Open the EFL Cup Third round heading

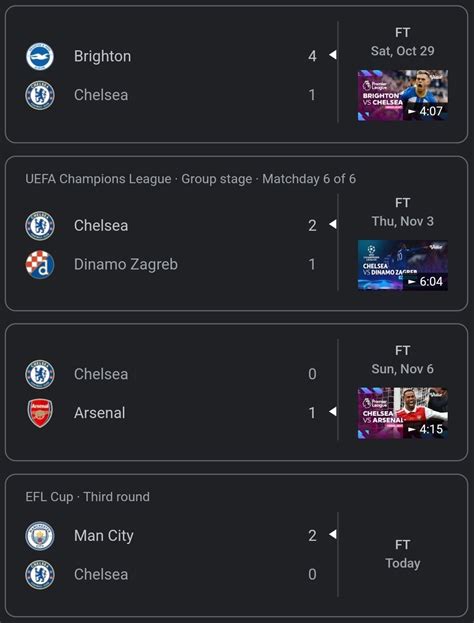pyautogui.click(x=87, y=497)
